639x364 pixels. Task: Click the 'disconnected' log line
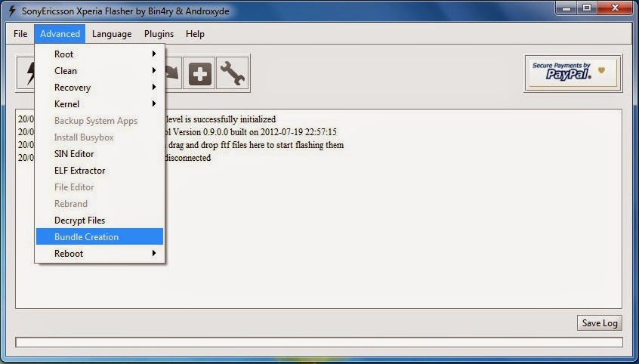188,158
